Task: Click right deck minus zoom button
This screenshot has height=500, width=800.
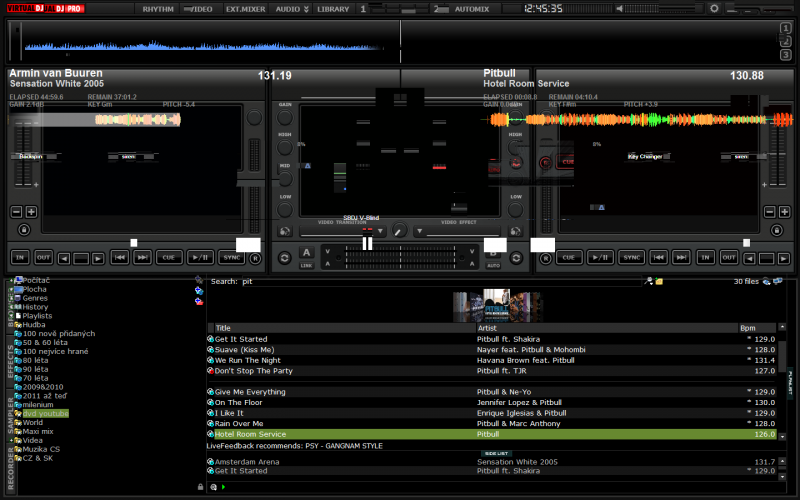Action: tap(769, 212)
